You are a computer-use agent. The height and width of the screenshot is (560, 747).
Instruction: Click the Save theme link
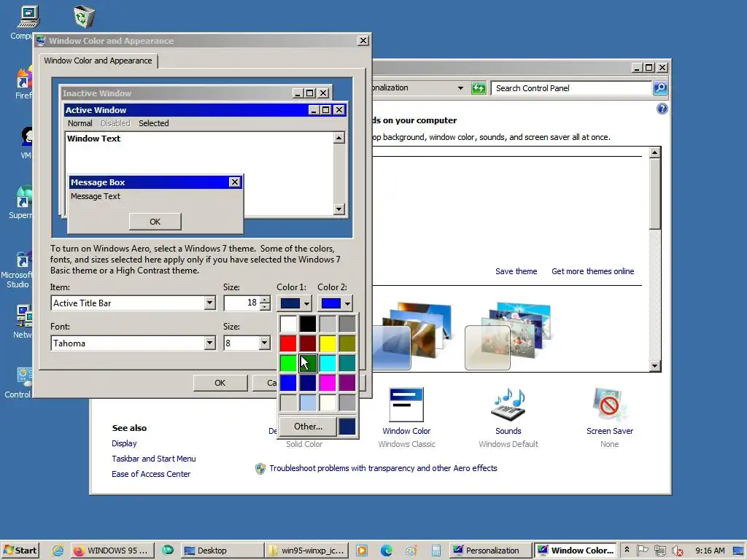(x=516, y=271)
